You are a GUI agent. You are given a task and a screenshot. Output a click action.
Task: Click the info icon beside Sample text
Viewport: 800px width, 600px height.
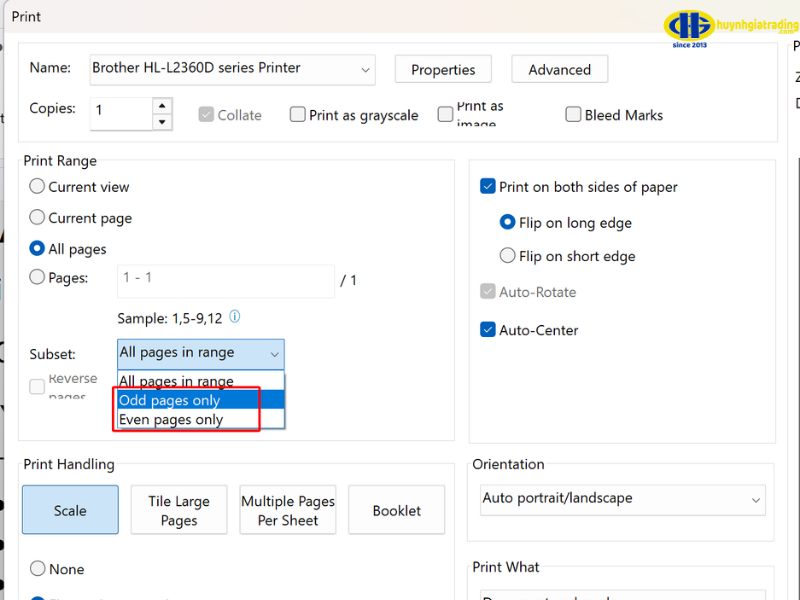click(235, 317)
